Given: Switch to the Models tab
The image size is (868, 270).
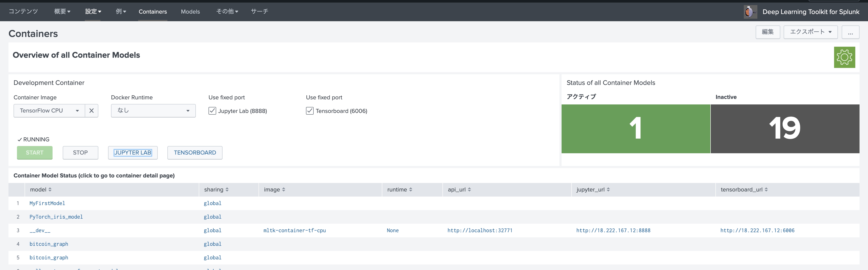Looking at the screenshot, I should coord(190,12).
